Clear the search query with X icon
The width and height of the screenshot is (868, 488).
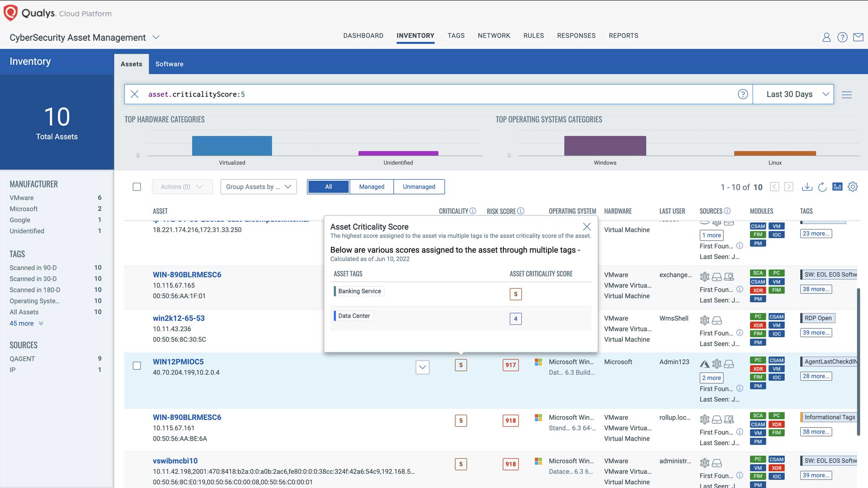point(134,94)
